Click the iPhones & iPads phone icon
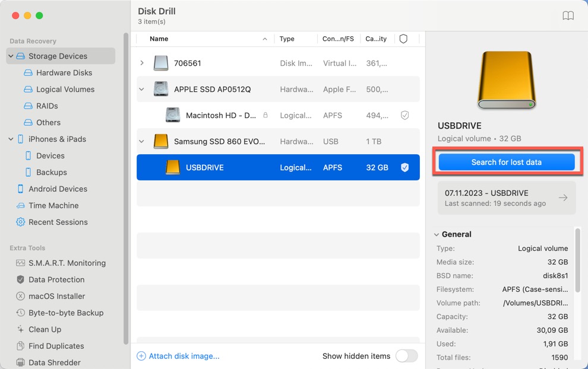The image size is (588, 369). coord(21,139)
